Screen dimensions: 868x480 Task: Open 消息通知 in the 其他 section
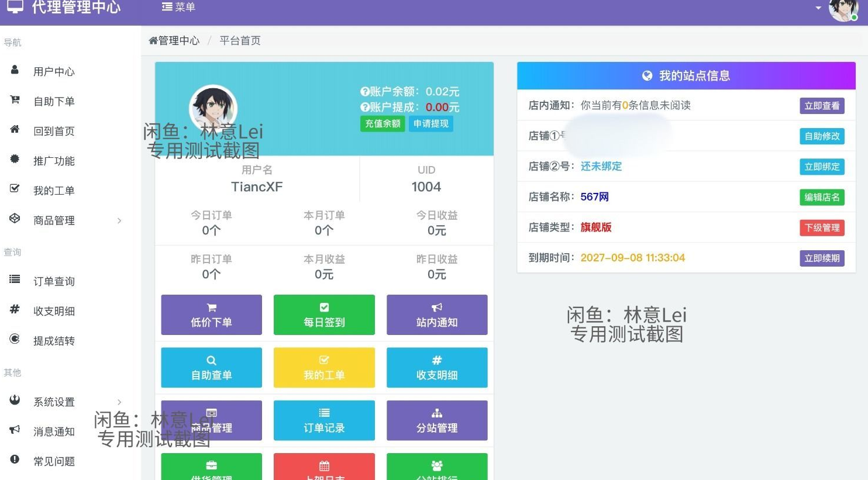point(54,431)
